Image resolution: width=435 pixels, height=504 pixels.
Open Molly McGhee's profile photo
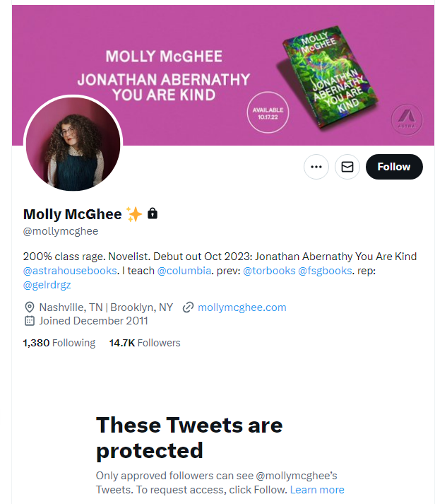pos(73,143)
